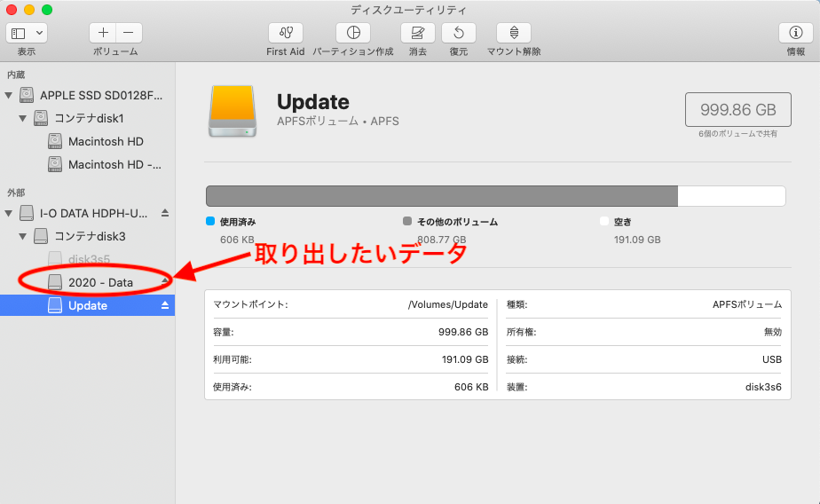Click the storage usage bar
The height and width of the screenshot is (504, 820).
(496, 196)
